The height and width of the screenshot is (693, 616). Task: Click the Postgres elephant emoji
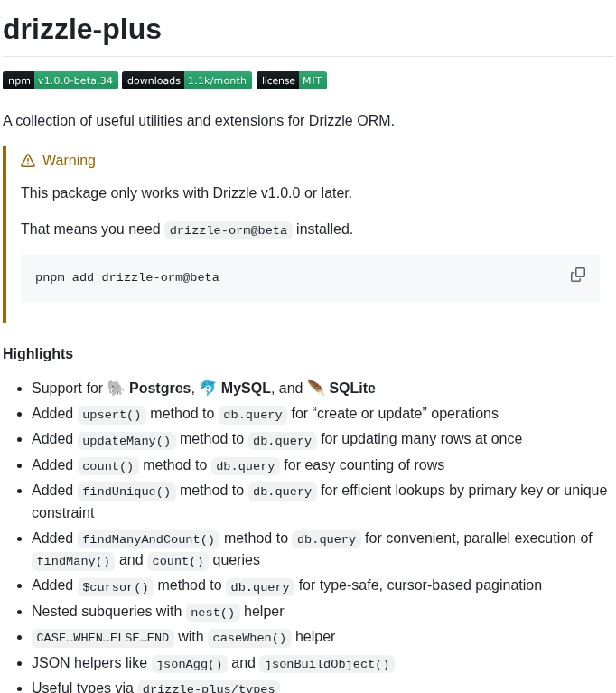click(x=116, y=388)
